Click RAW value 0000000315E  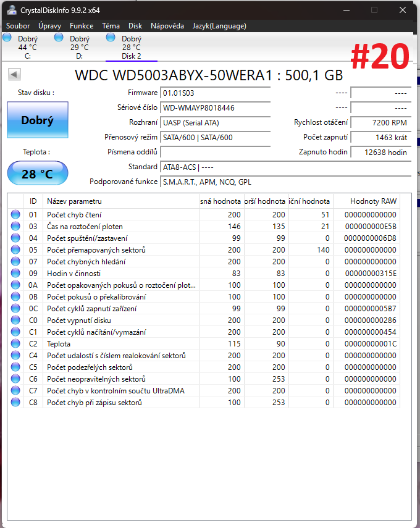coord(371,274)
